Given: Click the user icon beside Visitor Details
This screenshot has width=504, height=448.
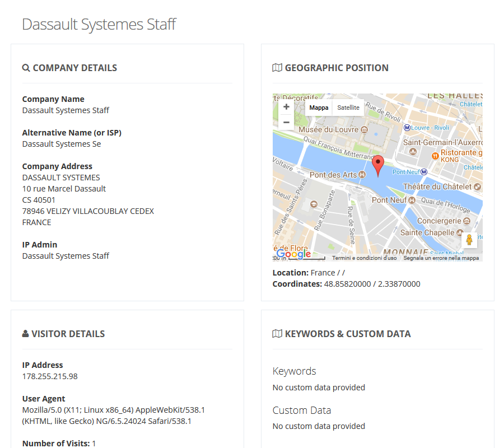Looking at the screenshot, I should click(x=25, y=334).
